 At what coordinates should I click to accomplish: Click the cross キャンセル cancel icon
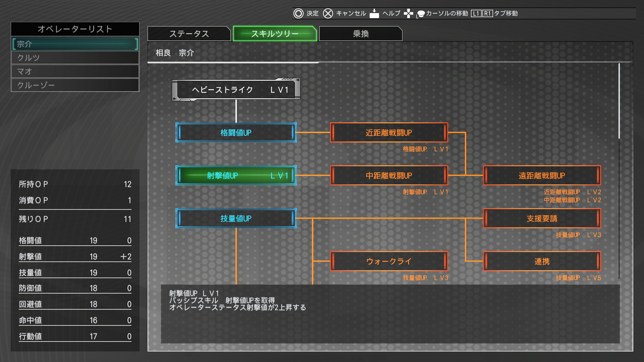point(328,13)
